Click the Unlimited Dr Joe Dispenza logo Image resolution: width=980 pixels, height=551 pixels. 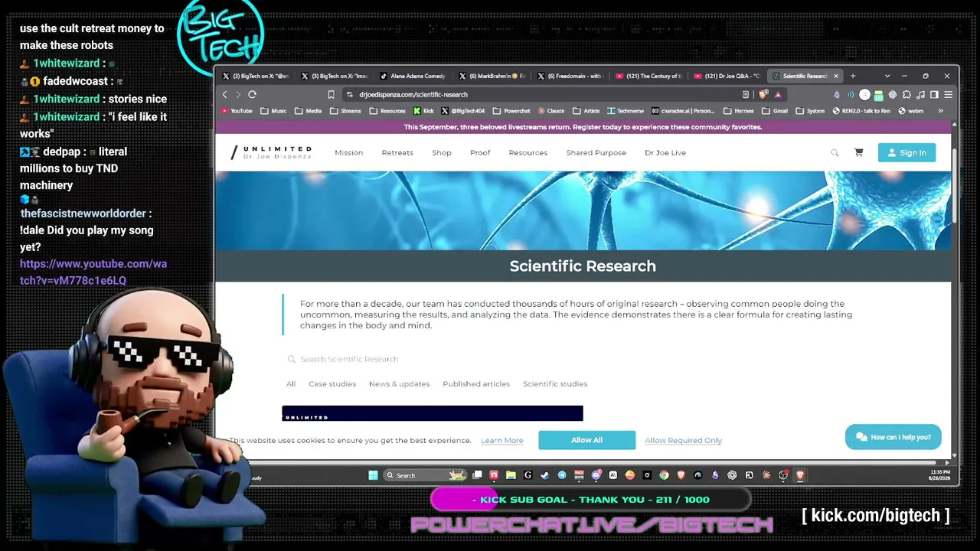(271, 152)
